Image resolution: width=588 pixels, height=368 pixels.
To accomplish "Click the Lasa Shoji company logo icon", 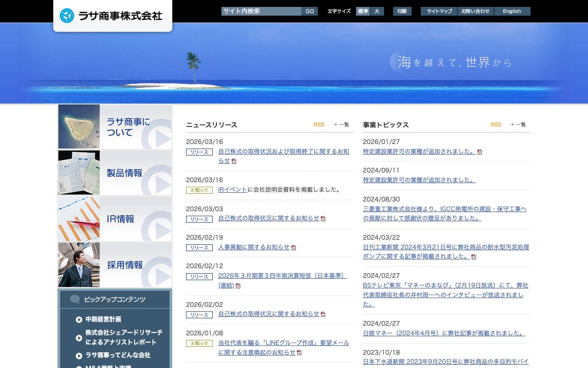I will pos(67,15).
